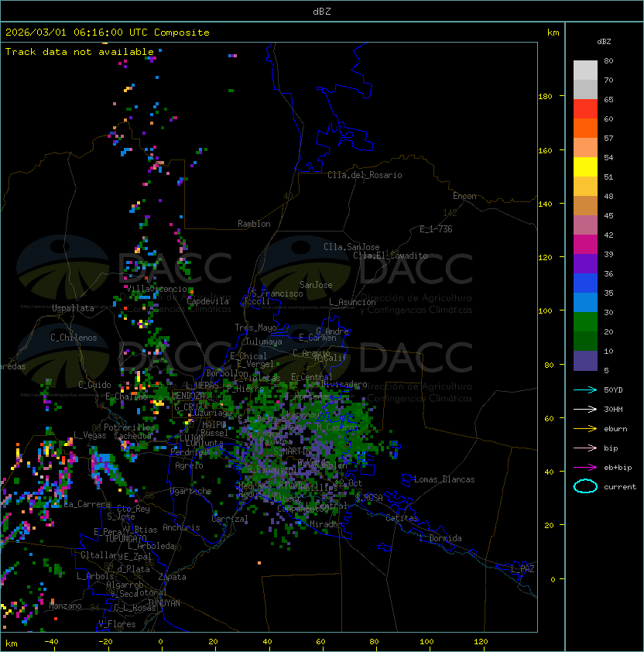The height and width of the screenshot is (652, 644).
Task: Click the magenta eb+bip arrow icon
Action: click(x=585, y=467)
